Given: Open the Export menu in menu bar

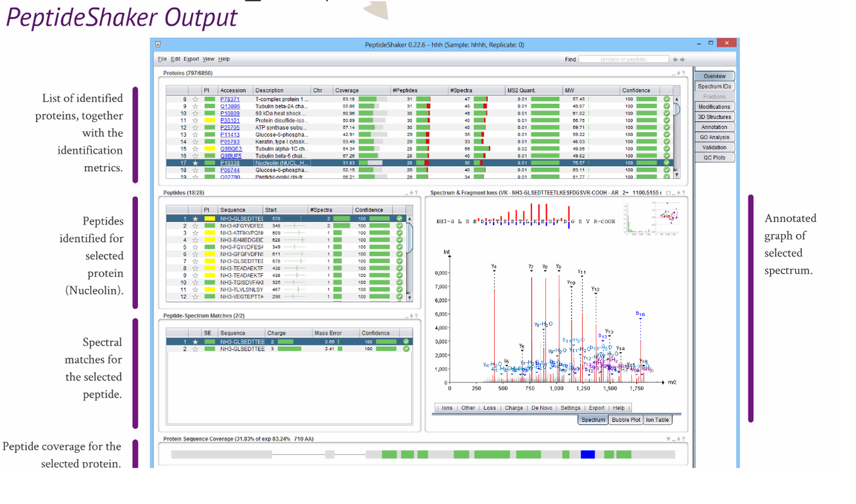Looking at the screenshot, I should [x=191, y=59].
